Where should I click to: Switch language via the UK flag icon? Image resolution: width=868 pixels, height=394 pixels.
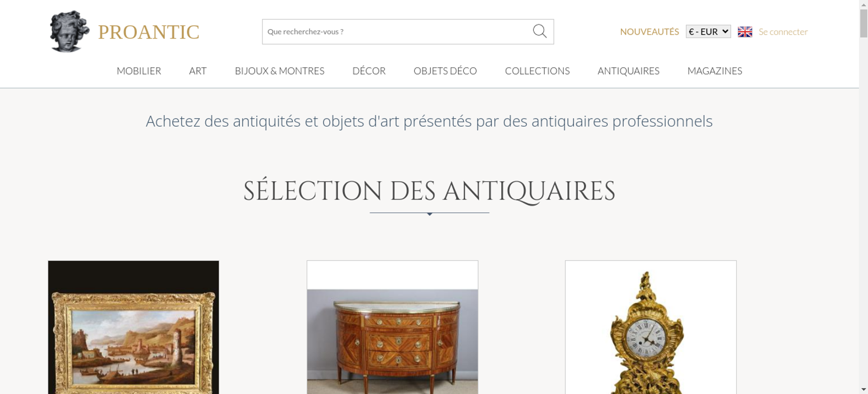pos(745,32)
